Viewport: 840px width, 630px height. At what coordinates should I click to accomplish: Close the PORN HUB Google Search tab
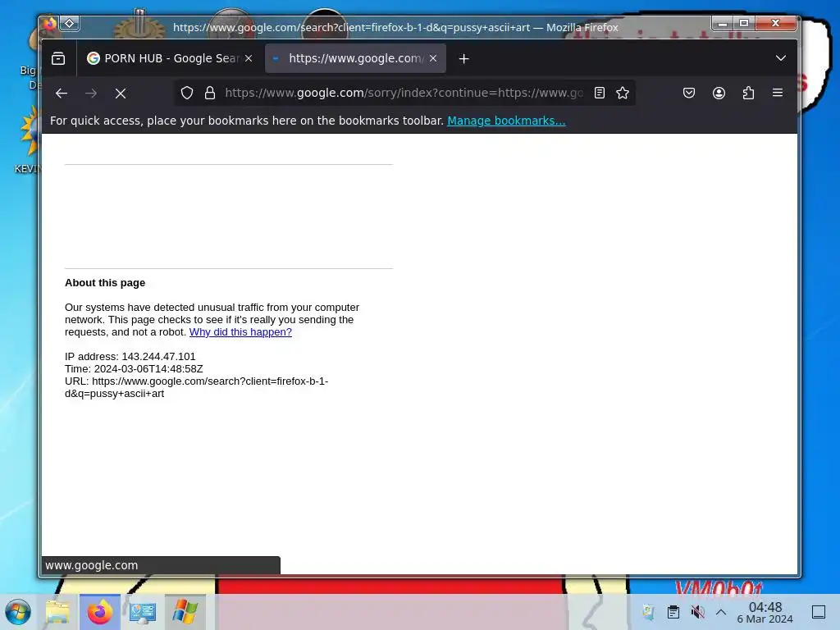pos(249,58)
